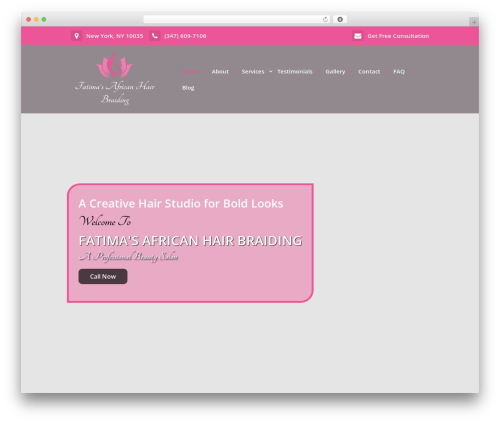The height and width of the screenshot is (423, 500).
Task: Click the 'A Creative Hair Studio for Bold Looks' text
Action: click(x=181, y=203)
